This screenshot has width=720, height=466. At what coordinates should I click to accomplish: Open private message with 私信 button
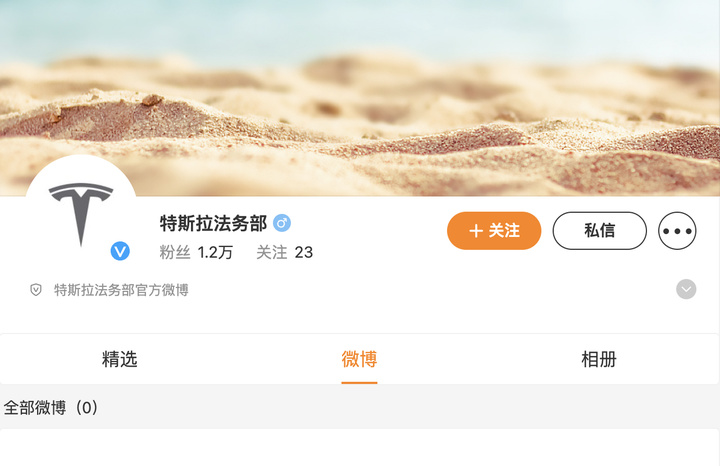point(599,230)
